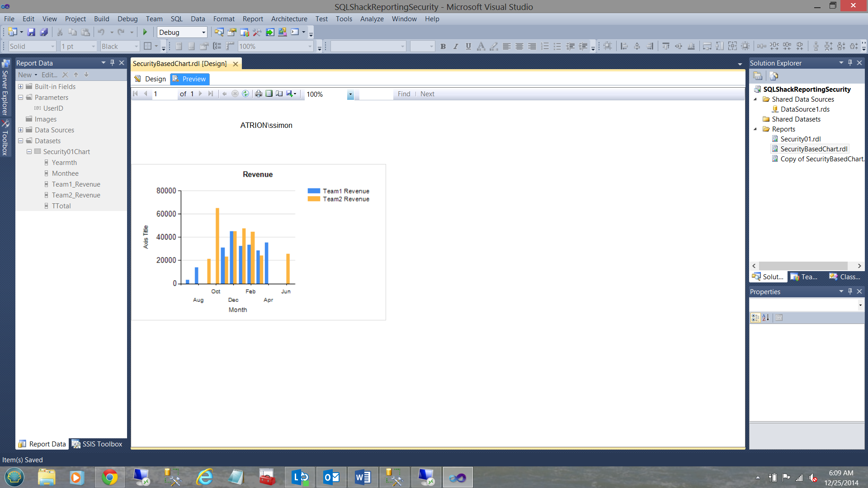
Task: Toggle bold formatting button
Action: click(443, 47)
